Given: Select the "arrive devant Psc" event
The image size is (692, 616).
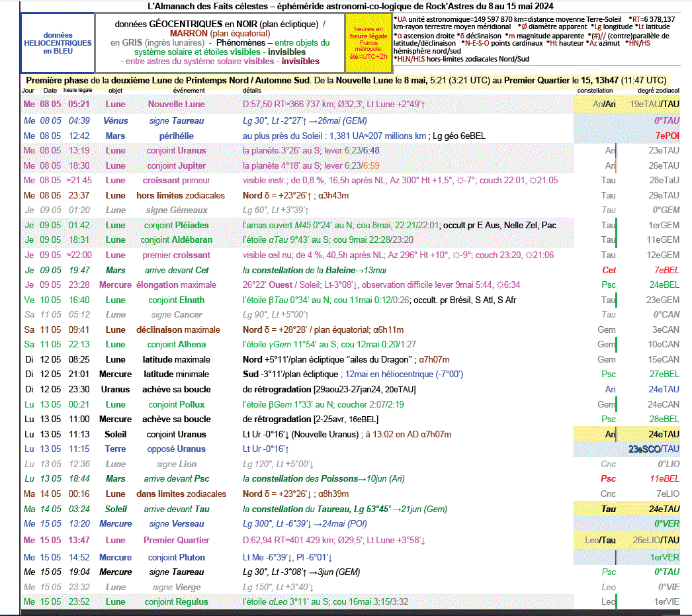Looking at the screenshot, I should coord(177,479).
